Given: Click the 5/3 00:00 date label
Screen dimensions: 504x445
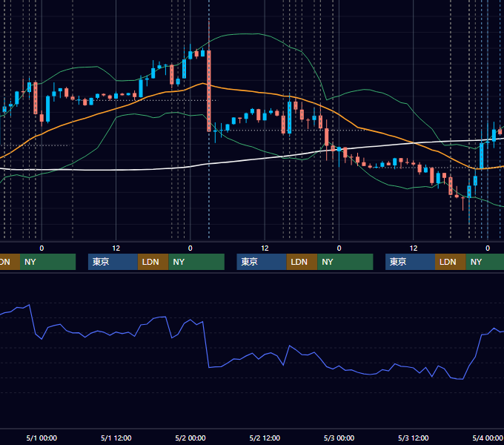Looking at the screenshot, I should (339, 438).
